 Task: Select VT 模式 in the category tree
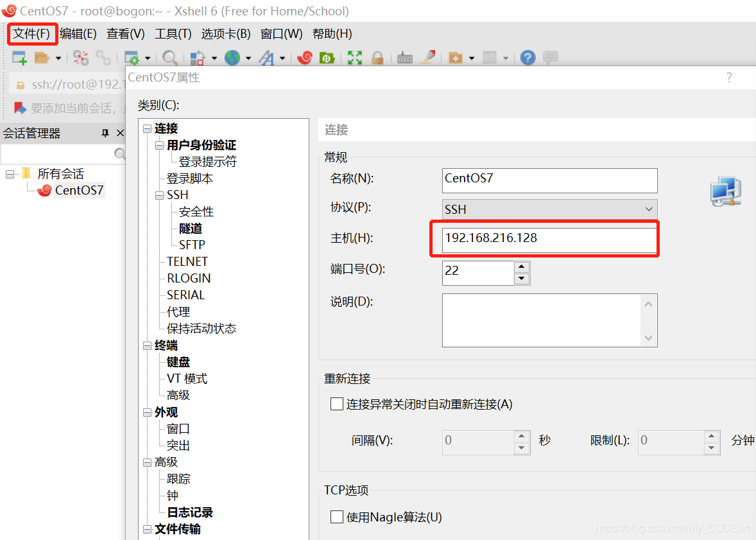click(x=187, y=379)
